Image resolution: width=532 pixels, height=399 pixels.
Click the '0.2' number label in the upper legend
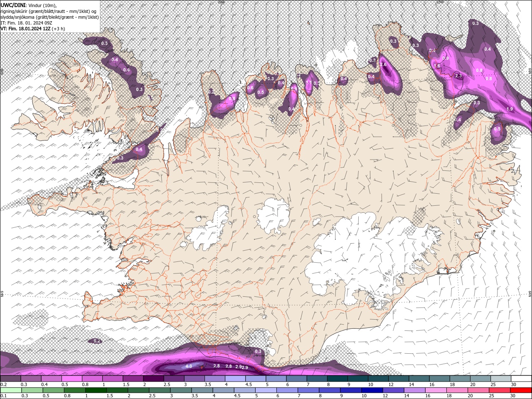(3, 384)
